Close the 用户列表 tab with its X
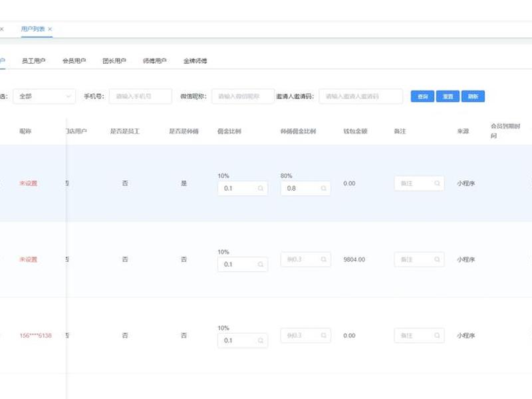Image resolution: width=532 pixels, height=399 pixels. (50, 29)
